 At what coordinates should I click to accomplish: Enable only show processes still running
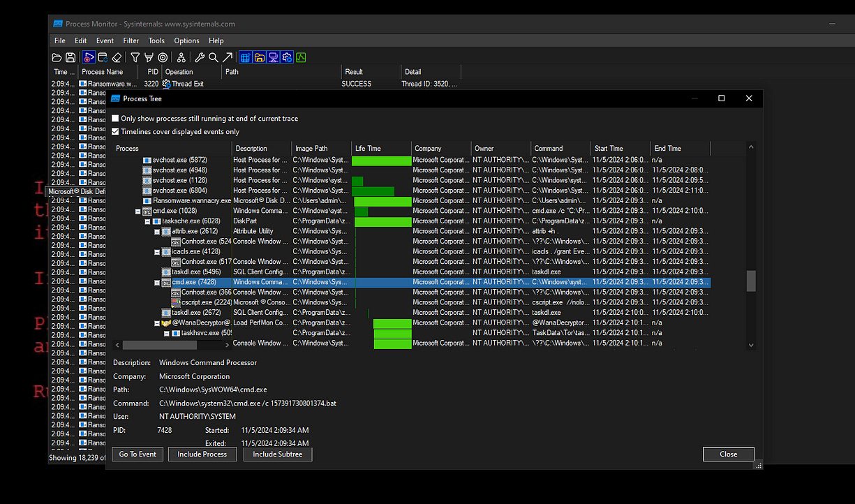coord(116,119)
